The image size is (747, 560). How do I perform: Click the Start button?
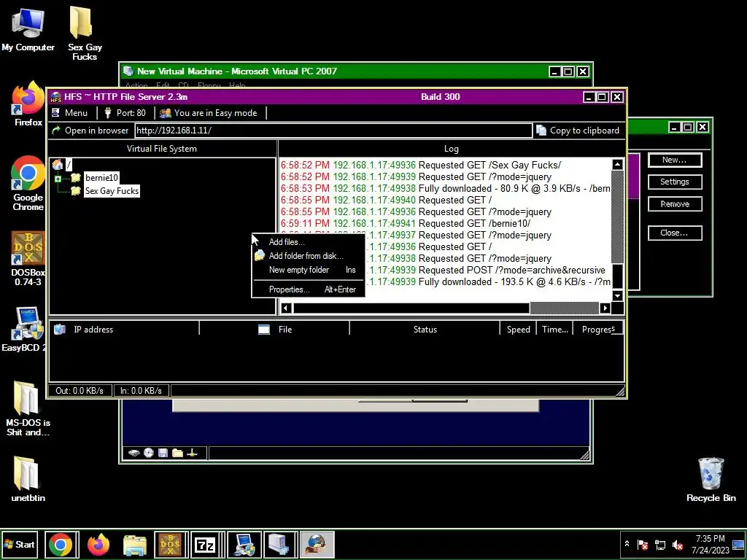pos(19,544)
